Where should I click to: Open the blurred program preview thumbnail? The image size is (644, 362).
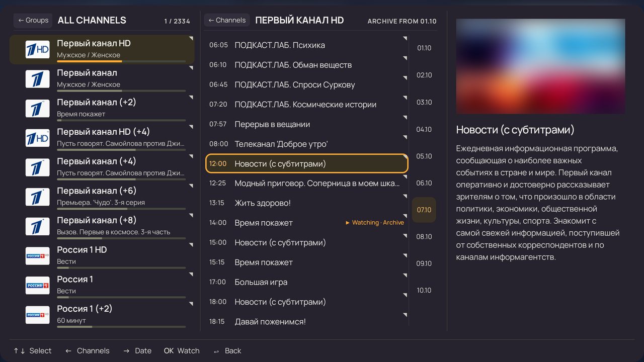[x=540, y=66]
